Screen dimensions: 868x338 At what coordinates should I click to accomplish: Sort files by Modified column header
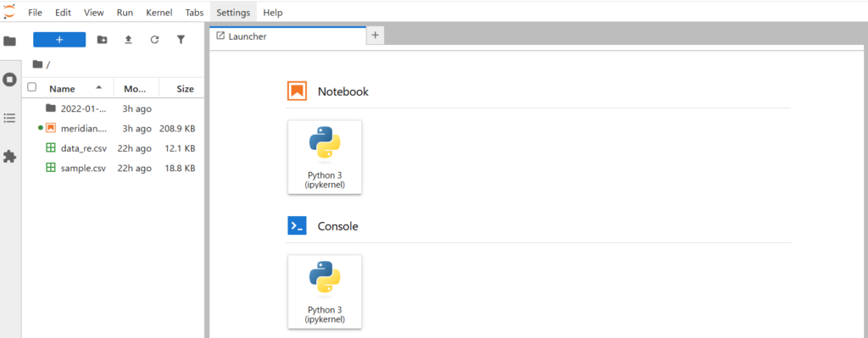point(136,88)
